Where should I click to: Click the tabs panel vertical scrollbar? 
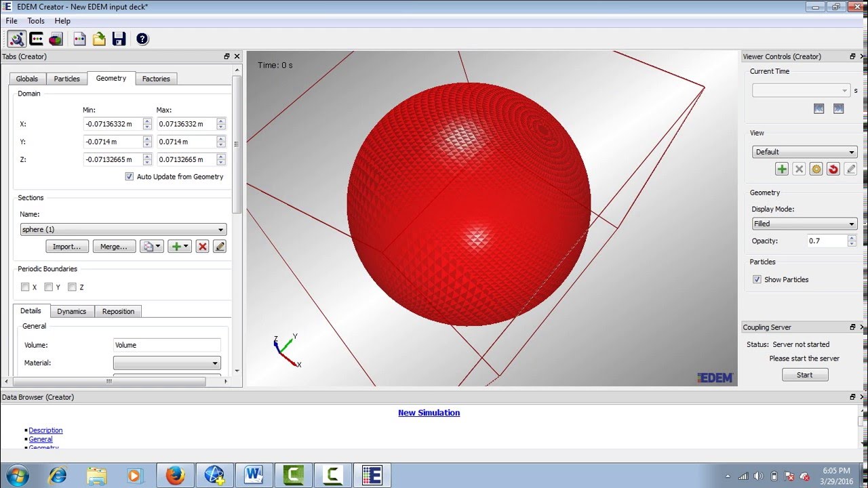[237, 144]
